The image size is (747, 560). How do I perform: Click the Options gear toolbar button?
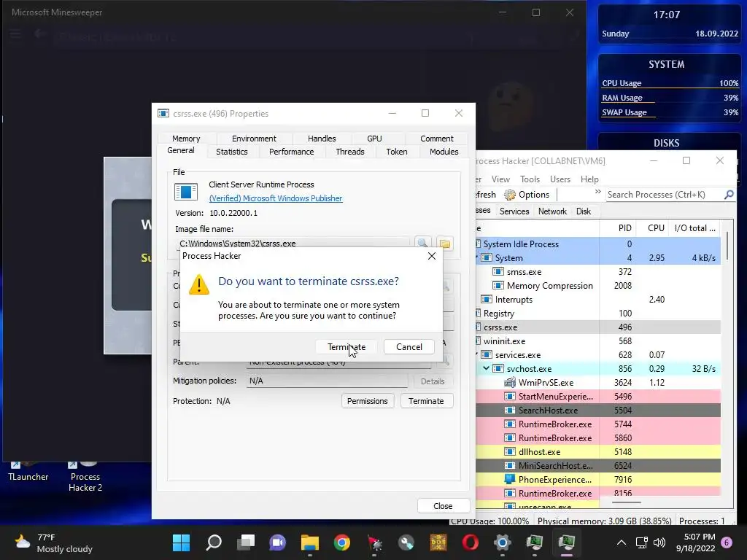point(527,194)
